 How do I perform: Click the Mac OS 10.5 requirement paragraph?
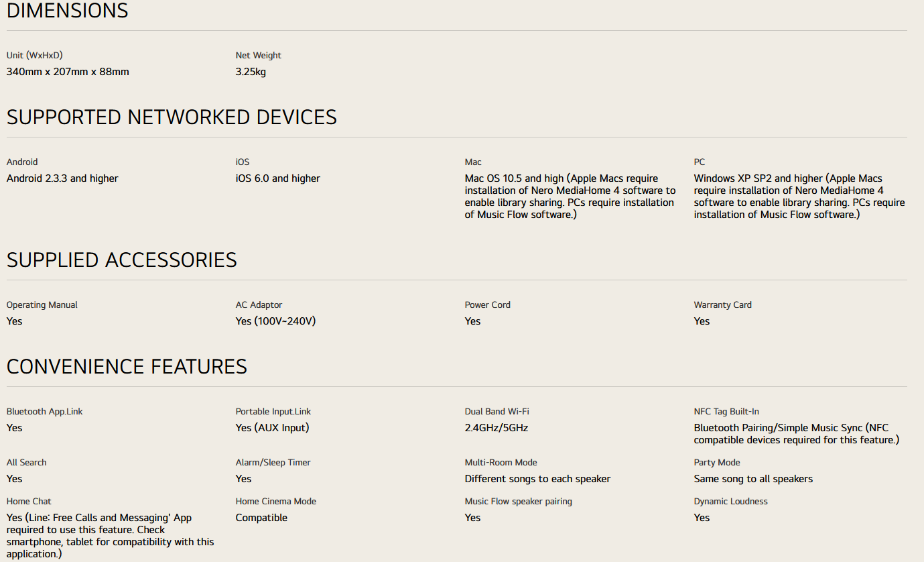[570, 196]
